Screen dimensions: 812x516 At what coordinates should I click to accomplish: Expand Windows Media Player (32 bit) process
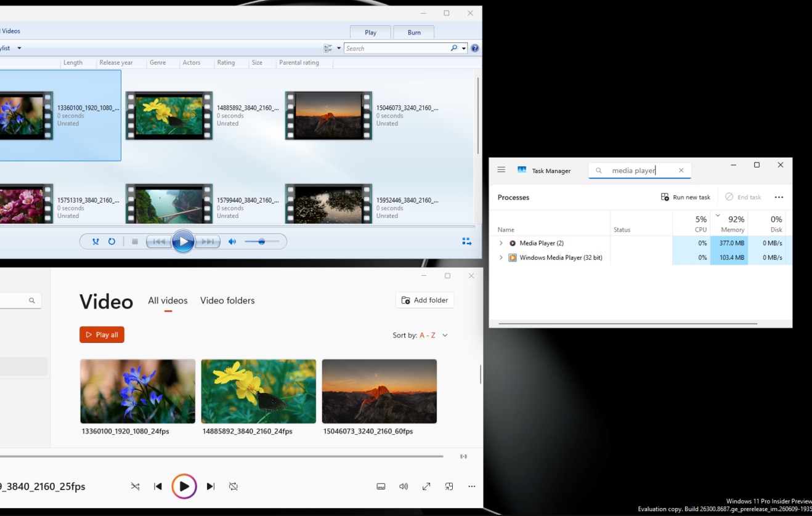click(x=501, y=257)
